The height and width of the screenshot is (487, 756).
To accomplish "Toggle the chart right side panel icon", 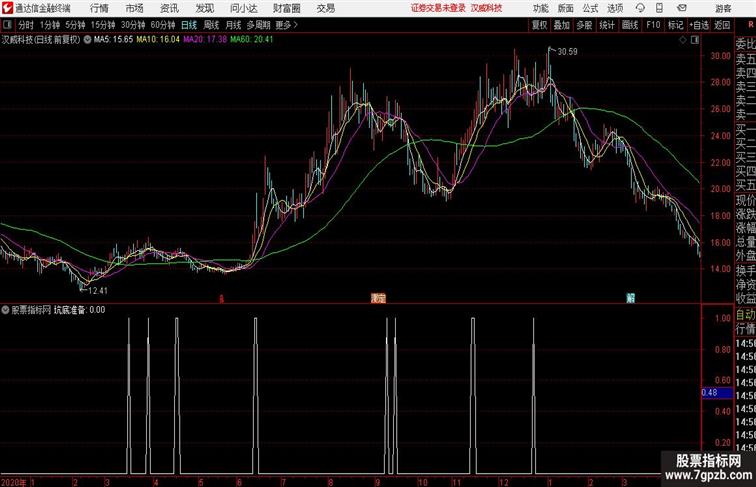I will click(x=695, y=41).
